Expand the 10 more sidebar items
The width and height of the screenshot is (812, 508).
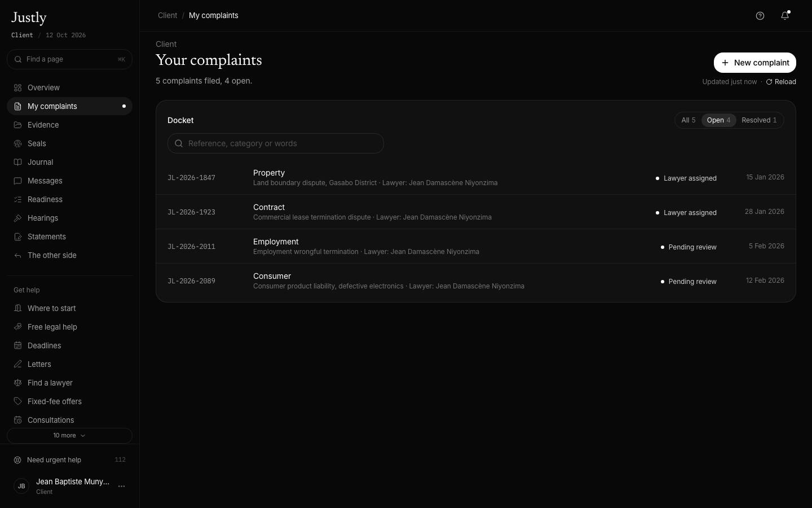pyautogui.click(x=69, y=436)
